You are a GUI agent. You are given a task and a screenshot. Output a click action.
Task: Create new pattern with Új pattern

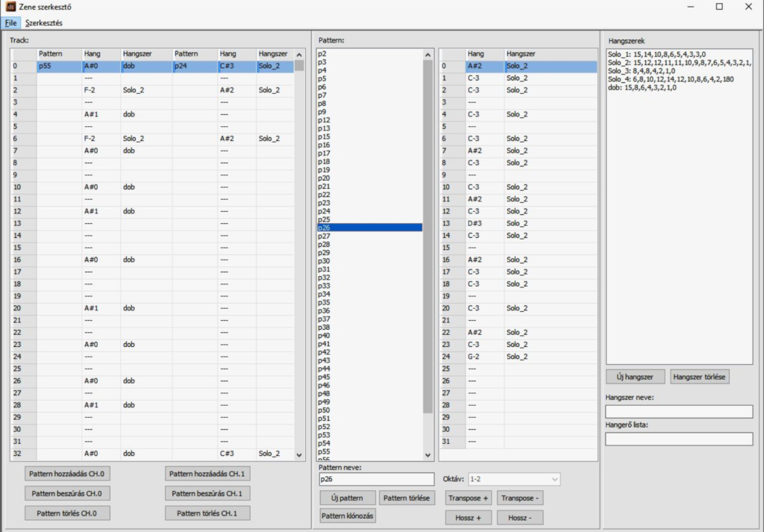347,498
